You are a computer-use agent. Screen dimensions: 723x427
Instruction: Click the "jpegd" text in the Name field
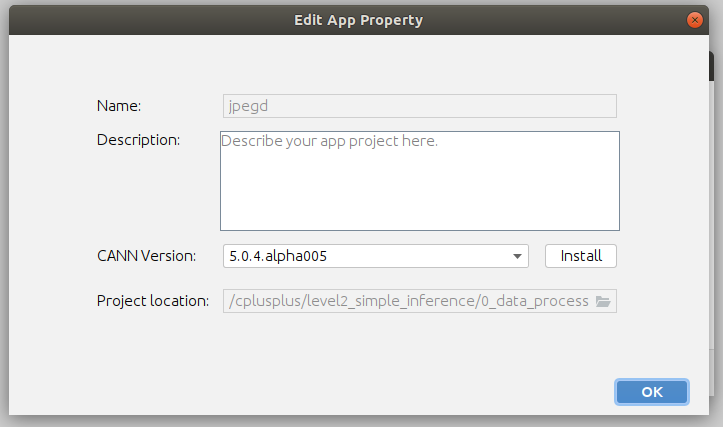246,106
